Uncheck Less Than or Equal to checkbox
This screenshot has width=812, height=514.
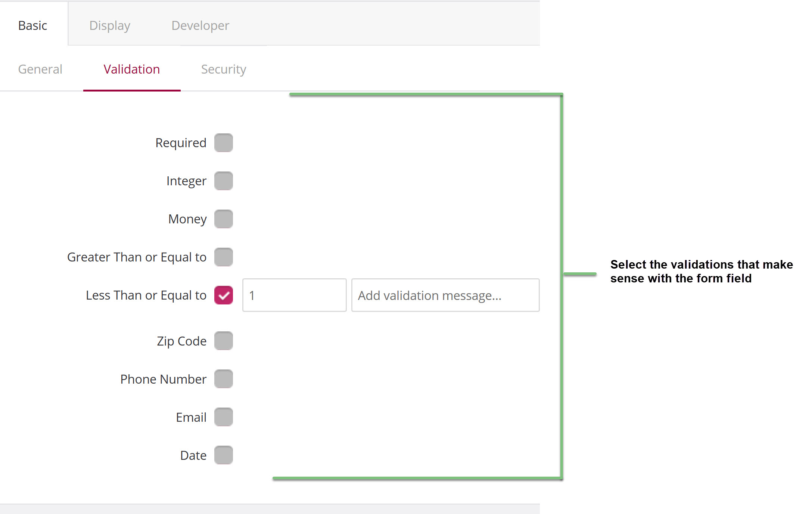click(x=224, y=295)
